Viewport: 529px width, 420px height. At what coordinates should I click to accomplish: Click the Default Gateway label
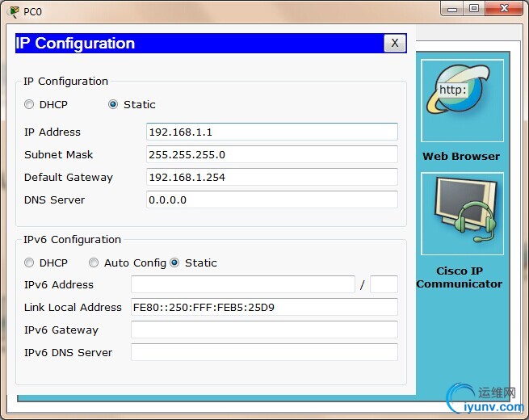69,178
